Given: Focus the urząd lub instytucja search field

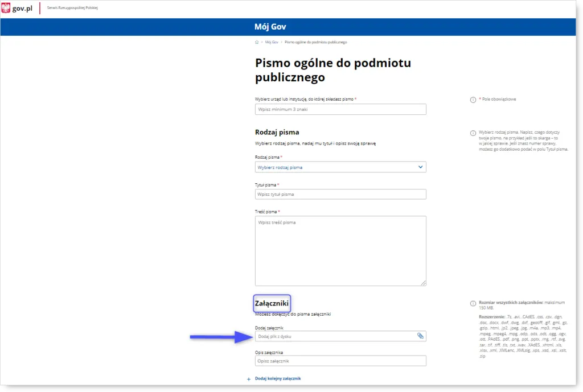Looking at the screenshot, I should [x=340, y=109].
